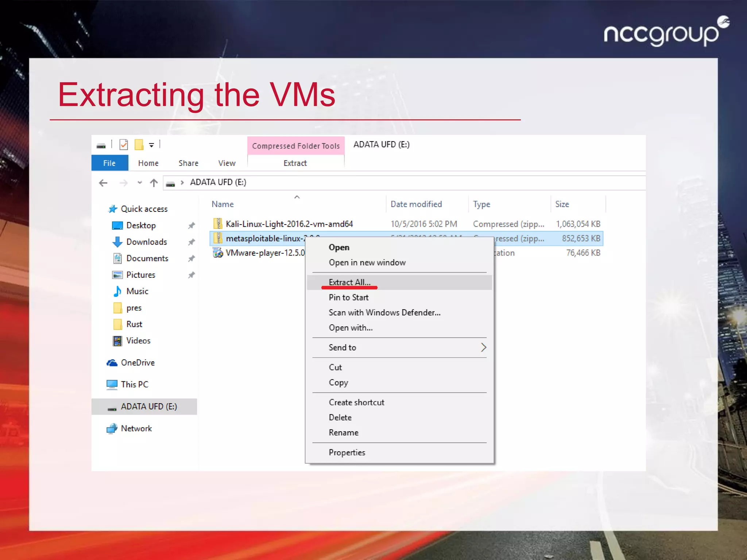Screen dimensions: 747x560
Task: Open Documents in the navigation pane
Action: tap(147, 258)
